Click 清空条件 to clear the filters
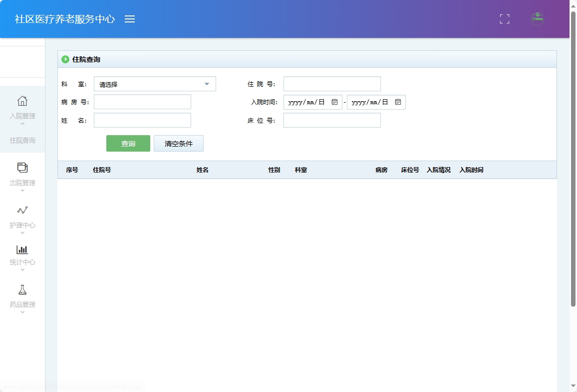Viewport: 577px width, 392px height. click(x=178, y=143)
